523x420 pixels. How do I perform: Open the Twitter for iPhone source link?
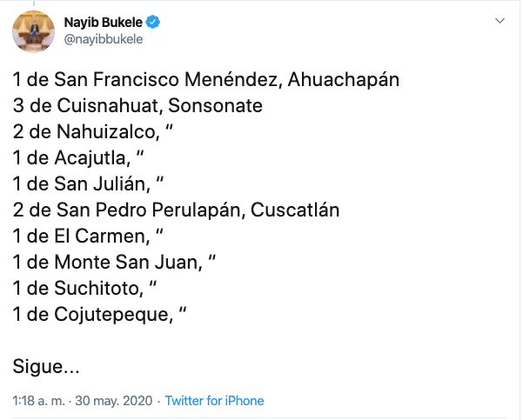point(214,401)
